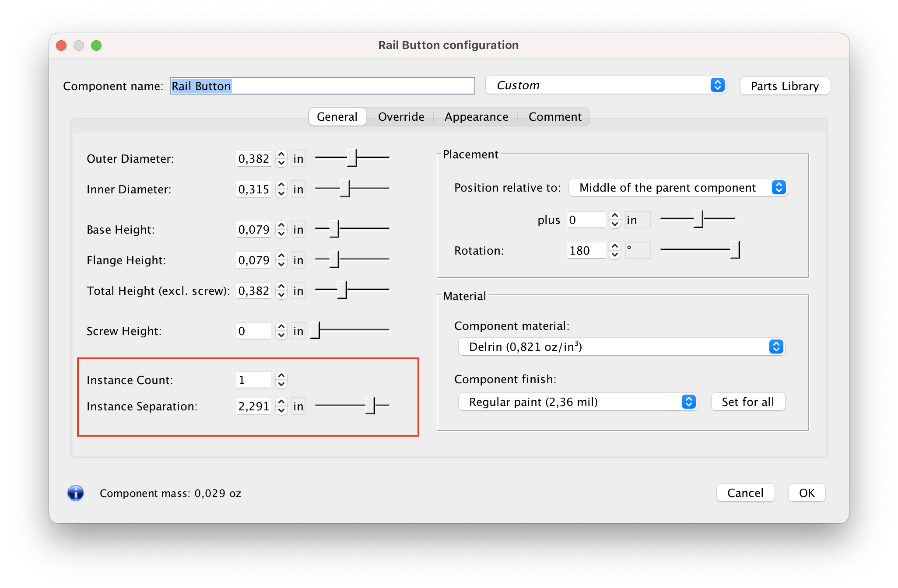Switch to the Override tab

pos(400,117)
